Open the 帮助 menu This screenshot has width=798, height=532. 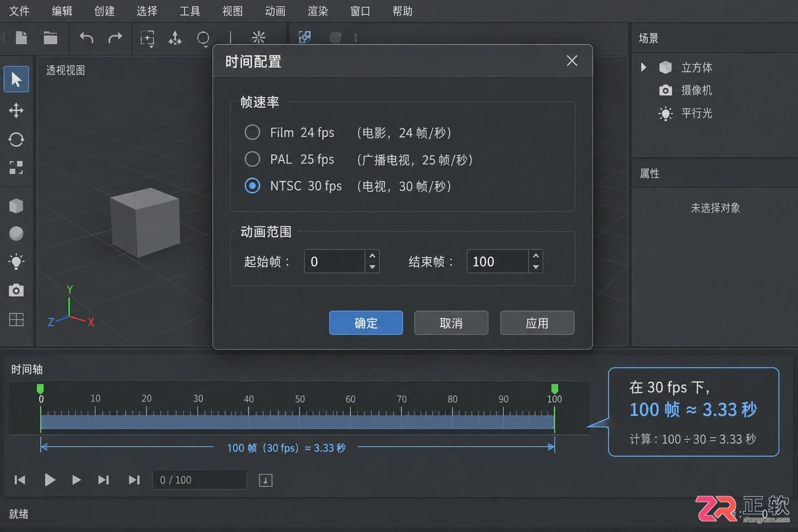(403, 11)
